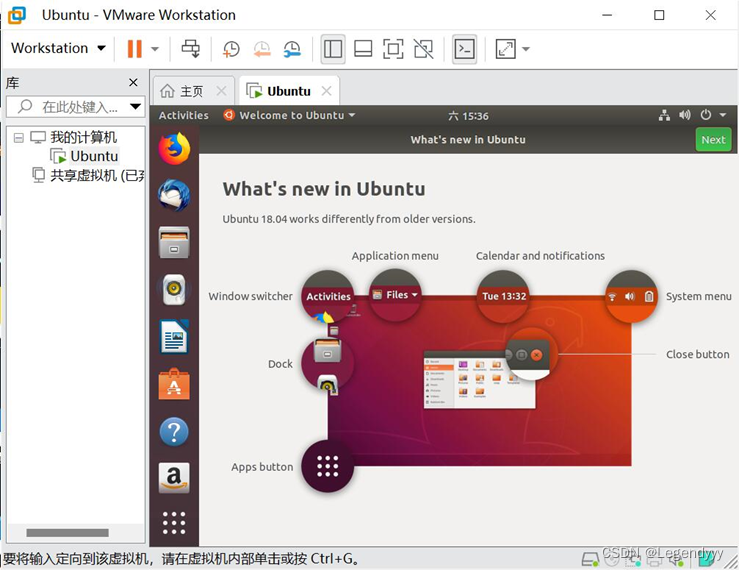The image size is (739, 570).
Task: Click the 'What's new in Ubuntu' heading
Action: coord(324,189)
